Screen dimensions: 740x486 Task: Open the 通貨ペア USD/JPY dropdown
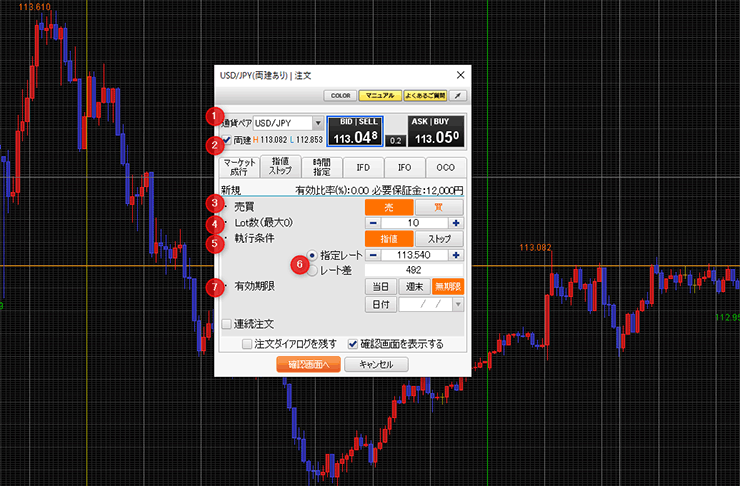[318, 122]
